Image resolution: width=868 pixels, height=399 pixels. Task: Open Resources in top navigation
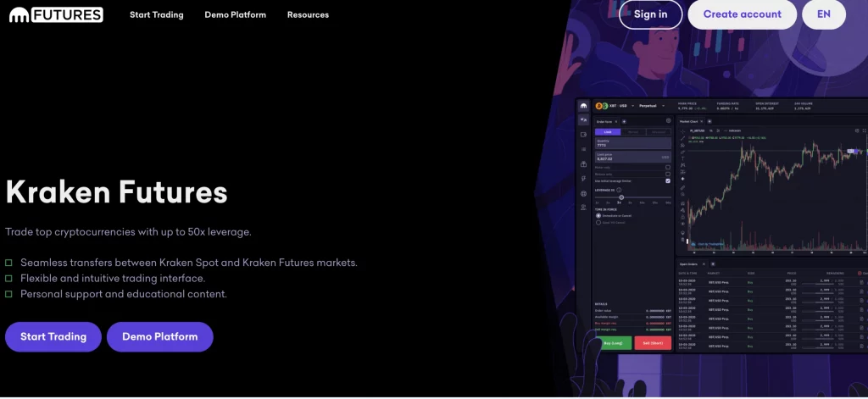pos(308,14)
